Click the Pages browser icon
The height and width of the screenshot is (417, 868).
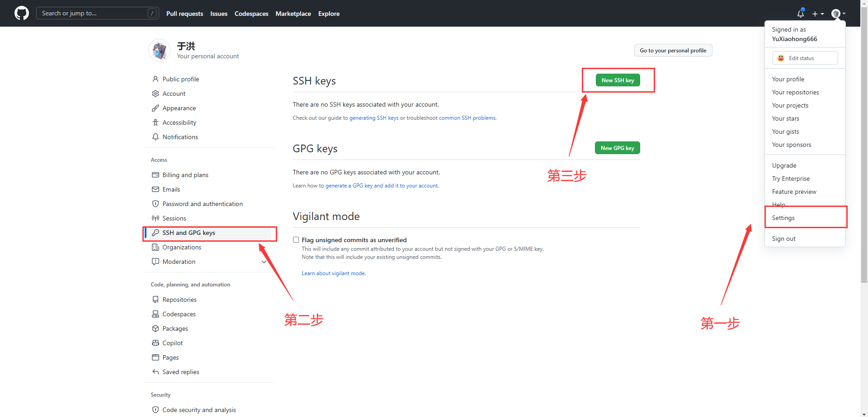[x=156, y=357]
